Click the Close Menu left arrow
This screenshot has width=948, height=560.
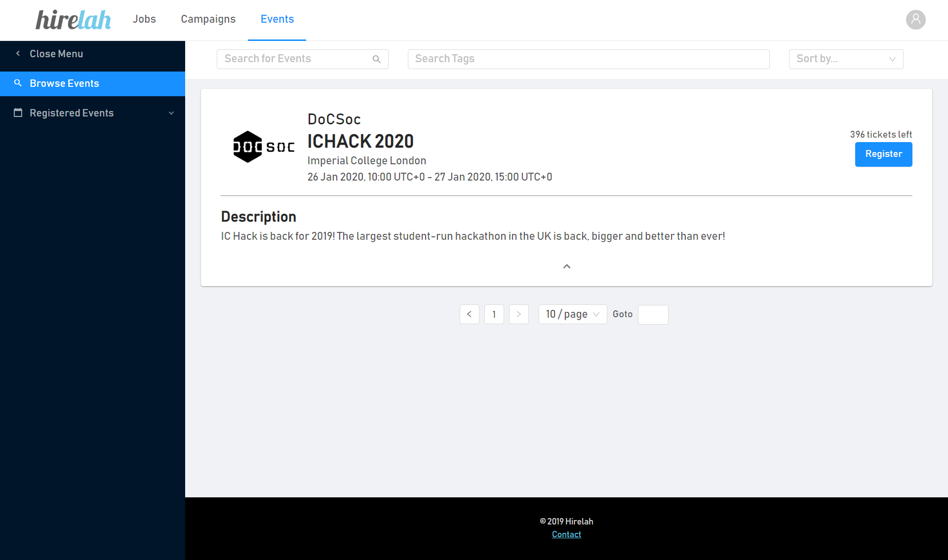coord(18,53)
